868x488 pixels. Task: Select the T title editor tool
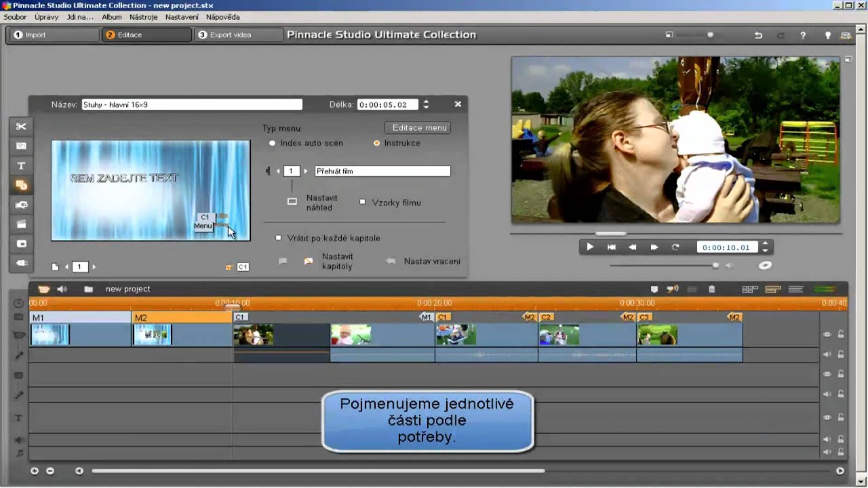[21, 165]
